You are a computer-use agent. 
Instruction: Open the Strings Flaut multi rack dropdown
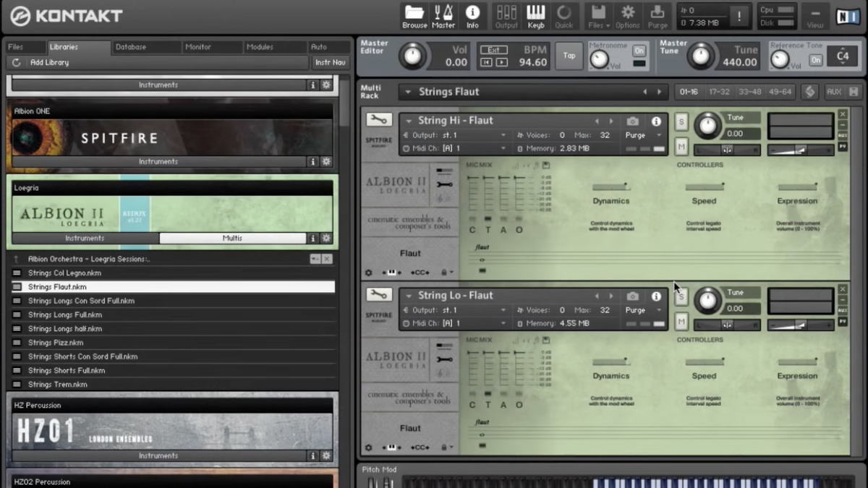(409, 92)
